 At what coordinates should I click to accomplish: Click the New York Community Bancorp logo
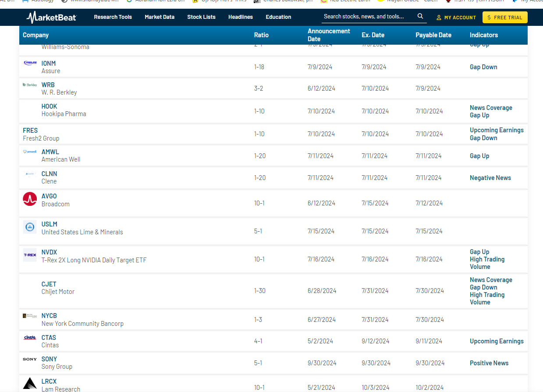tap(30, 316)
